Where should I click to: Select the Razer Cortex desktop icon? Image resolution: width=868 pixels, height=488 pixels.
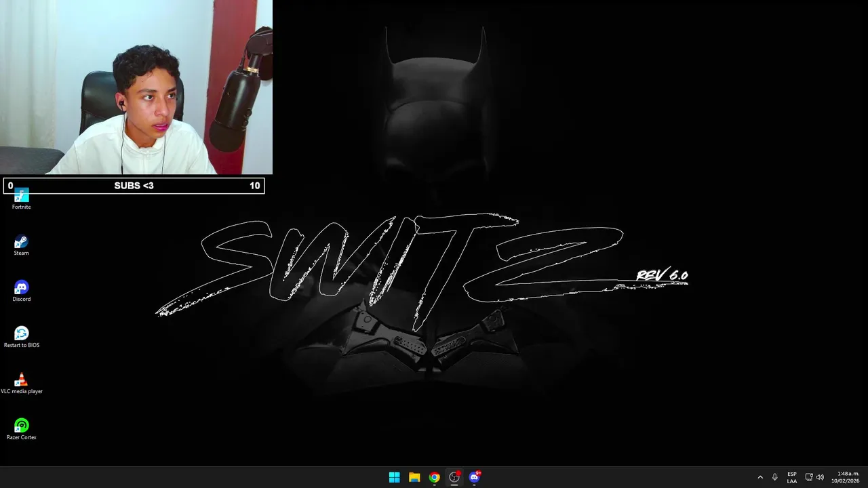coord(21,430)
